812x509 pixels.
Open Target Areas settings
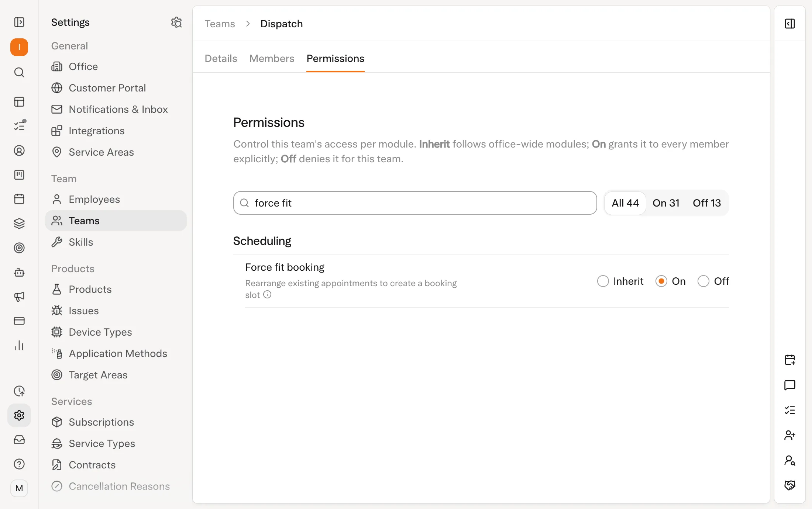116,375
